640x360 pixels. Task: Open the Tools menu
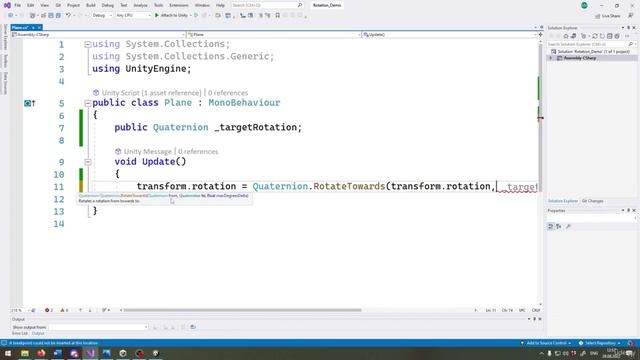[158, 5]
